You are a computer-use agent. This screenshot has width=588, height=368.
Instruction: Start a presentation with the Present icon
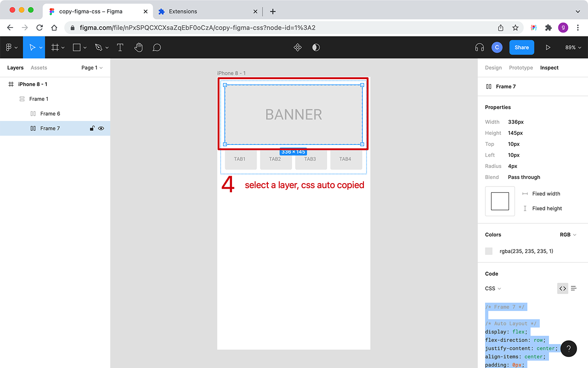click(548, 47)
